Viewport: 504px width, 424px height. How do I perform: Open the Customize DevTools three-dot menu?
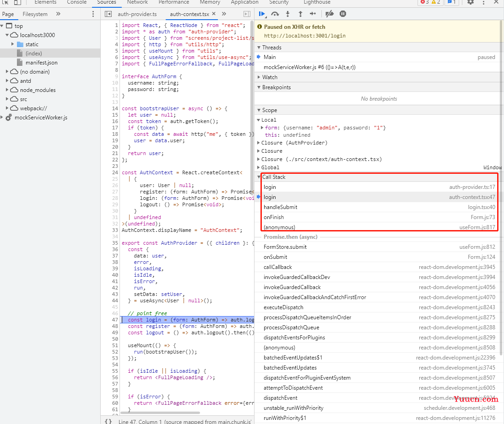coord(483,2)
